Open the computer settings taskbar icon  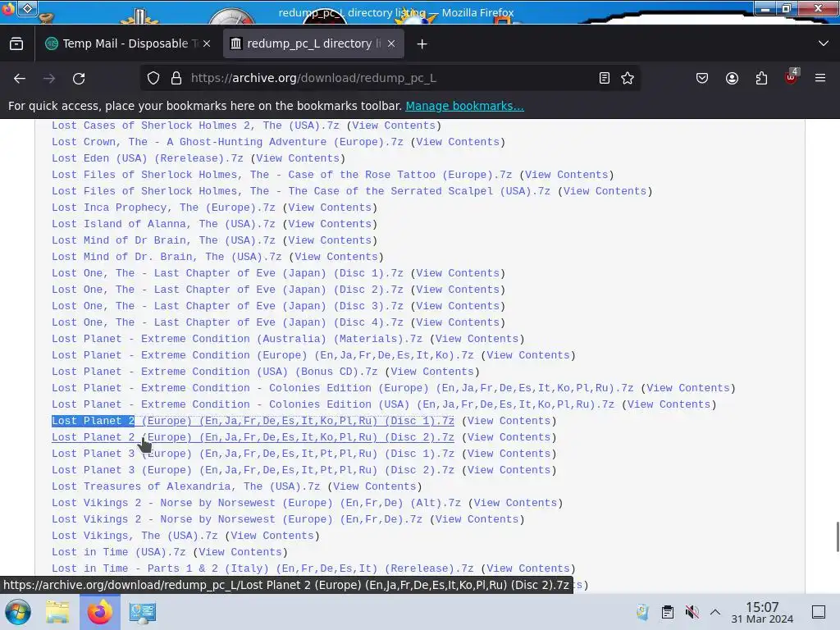143,612
